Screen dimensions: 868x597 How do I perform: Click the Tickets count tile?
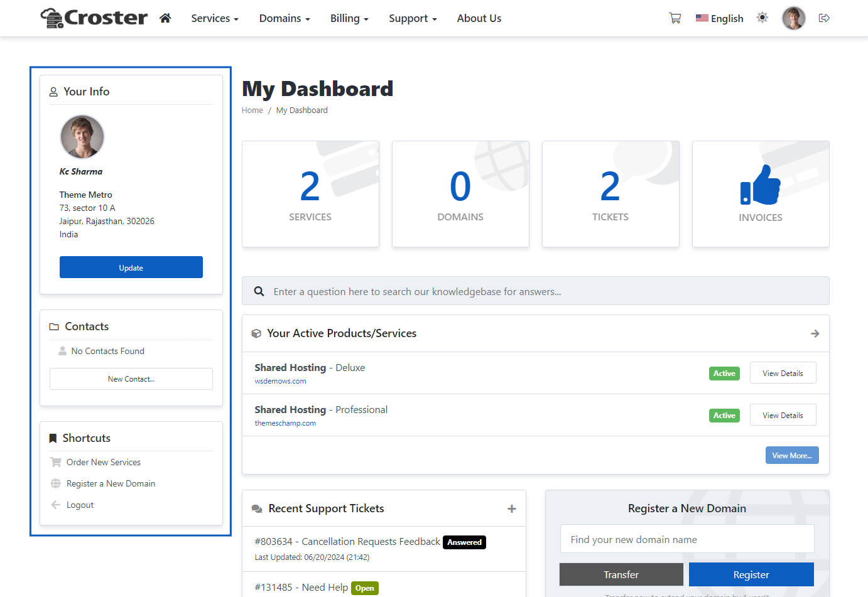tap(610, 194)
